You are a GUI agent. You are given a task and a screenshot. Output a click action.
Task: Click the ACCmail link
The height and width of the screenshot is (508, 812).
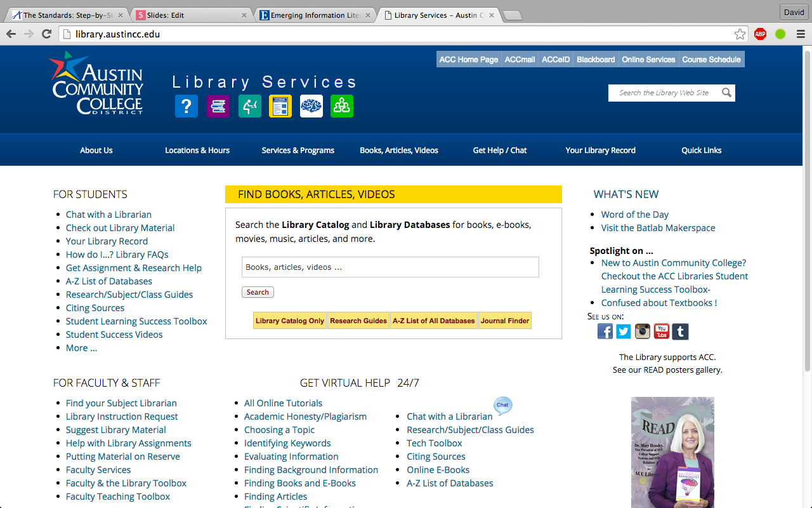click(520, 60)
